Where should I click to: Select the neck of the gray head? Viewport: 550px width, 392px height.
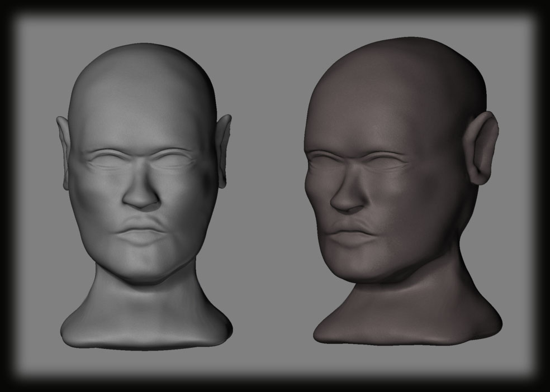pyautogui.click(x=143, y=296)
